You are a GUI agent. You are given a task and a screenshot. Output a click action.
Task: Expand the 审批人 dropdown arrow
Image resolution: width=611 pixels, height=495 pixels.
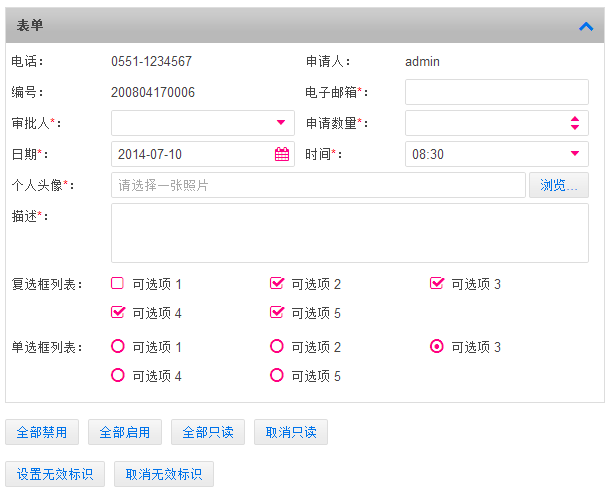tap(281, 123)
